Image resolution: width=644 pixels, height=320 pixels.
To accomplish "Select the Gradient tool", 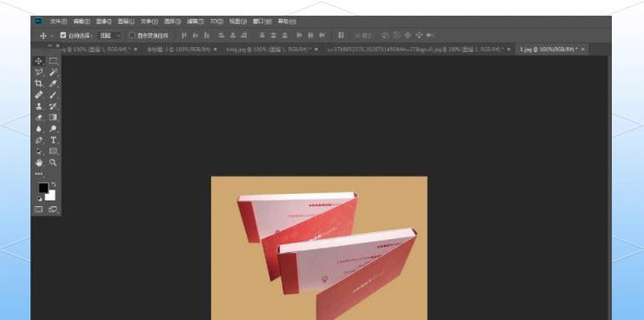I will (53, 117).
